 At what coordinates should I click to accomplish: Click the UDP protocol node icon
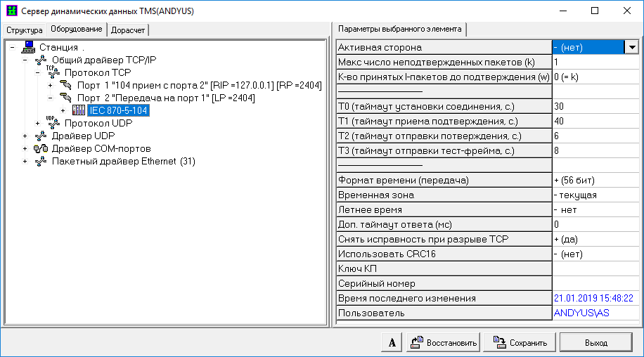coord(53,122)
